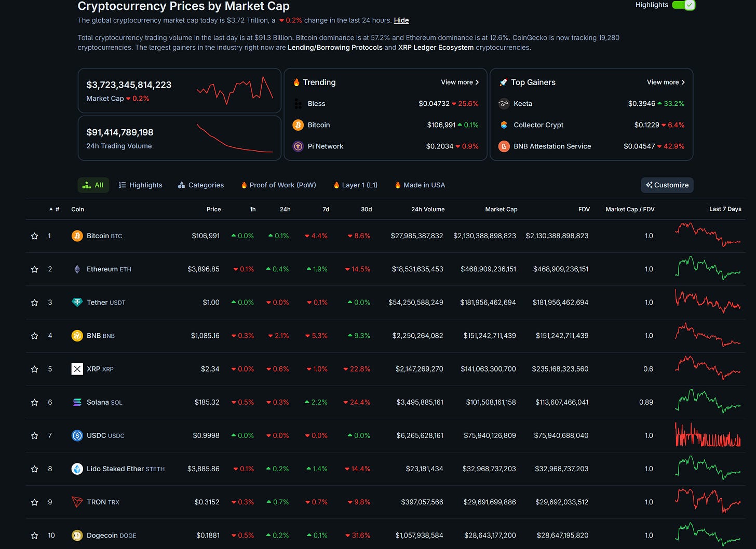Click the Keeta icon in Top Gainers
The image size is (756, 549).
pos(504,104)
